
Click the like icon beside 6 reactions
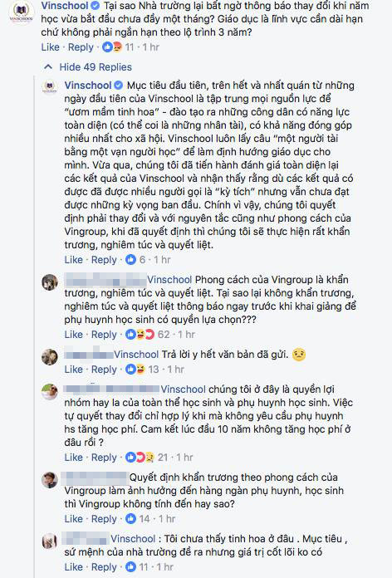131,260
